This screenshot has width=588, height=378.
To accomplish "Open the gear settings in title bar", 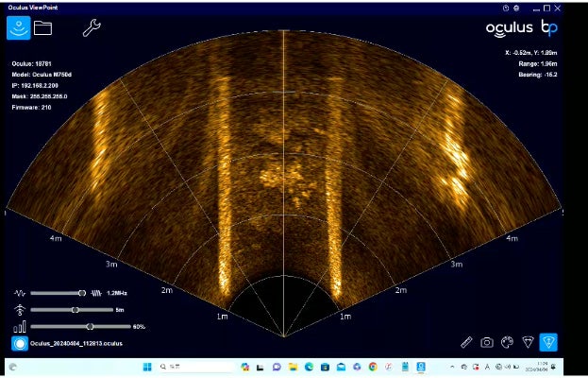I will (516, 8).
